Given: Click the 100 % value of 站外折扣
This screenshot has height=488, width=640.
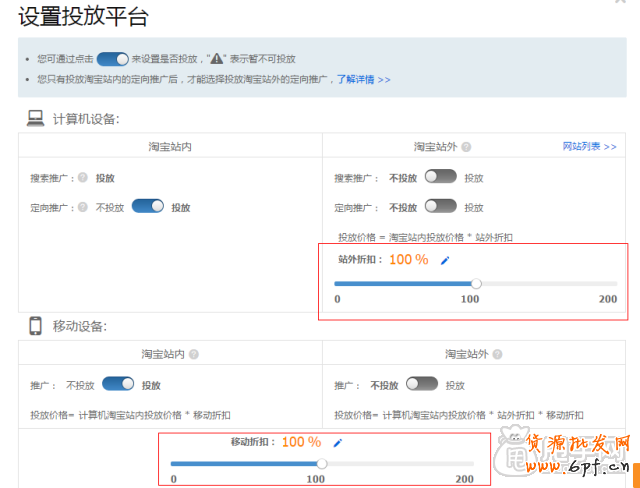Looking at the screenshot, I should pos(408,260).
